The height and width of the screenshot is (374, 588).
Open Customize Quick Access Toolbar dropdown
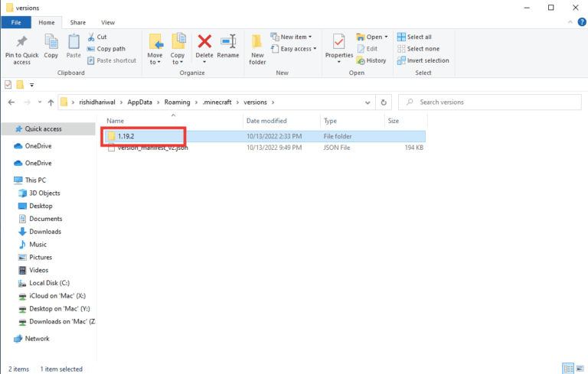coord(32,85)
